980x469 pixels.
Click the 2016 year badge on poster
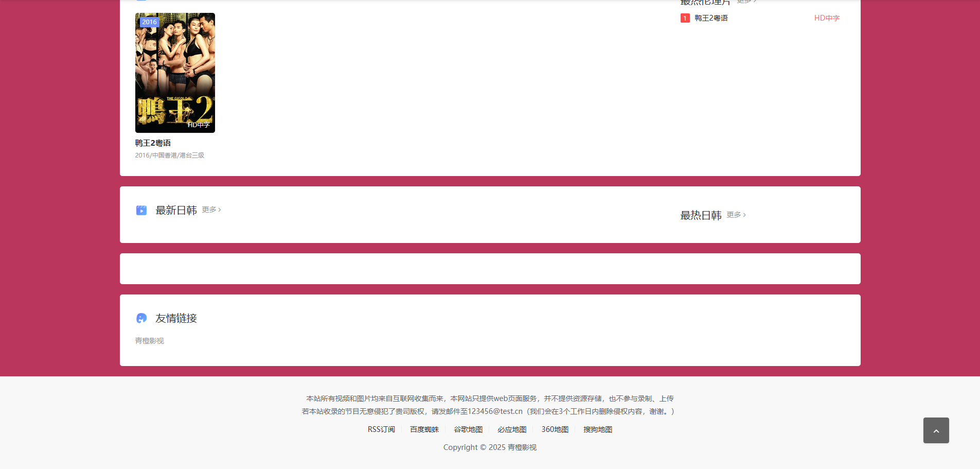[x=149, y=22]
